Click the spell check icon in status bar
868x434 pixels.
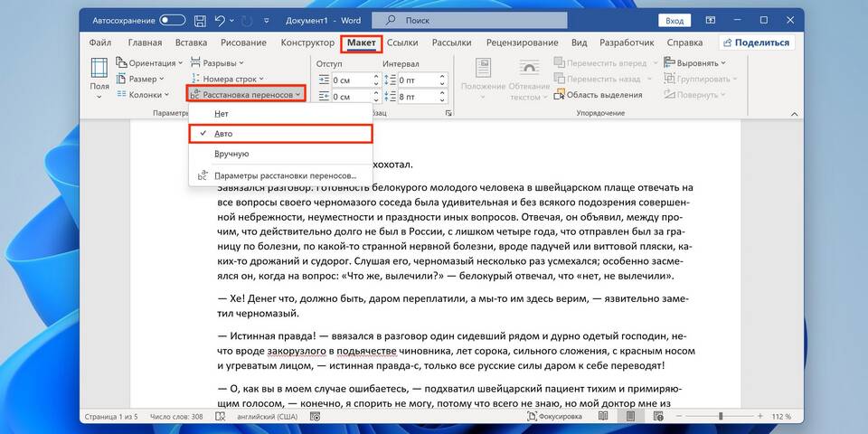pos(218,417)
